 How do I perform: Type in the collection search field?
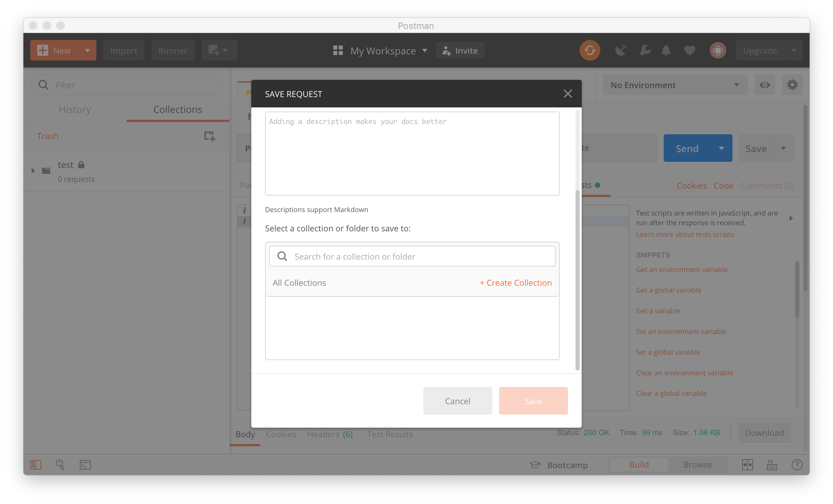pyautogui.click(x=412, y=256)
